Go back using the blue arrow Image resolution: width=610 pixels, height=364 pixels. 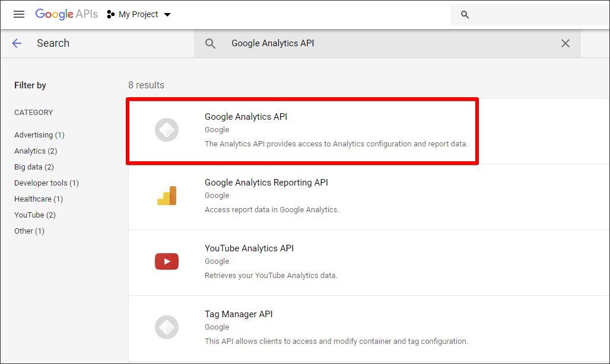(x=17, y=43)
